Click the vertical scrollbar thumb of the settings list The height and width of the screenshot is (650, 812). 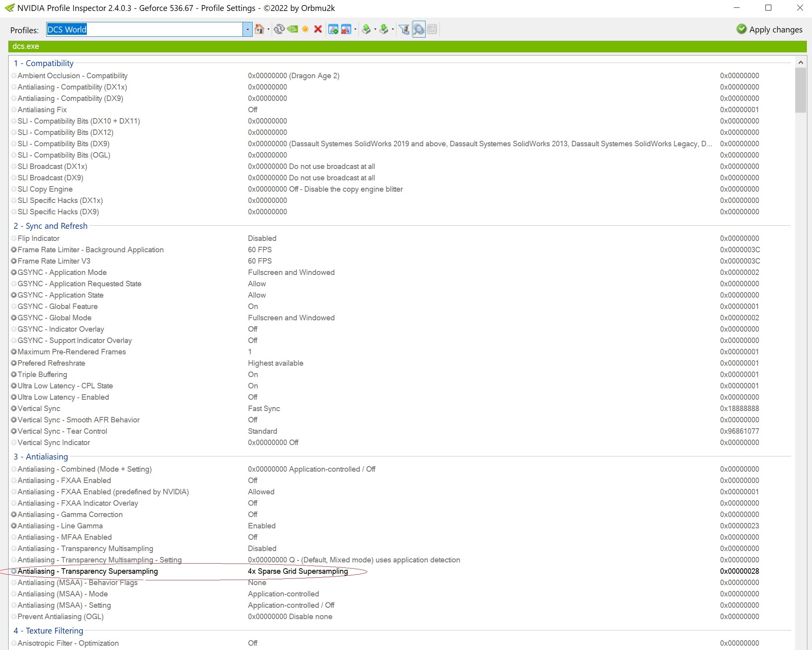[801, 90]
